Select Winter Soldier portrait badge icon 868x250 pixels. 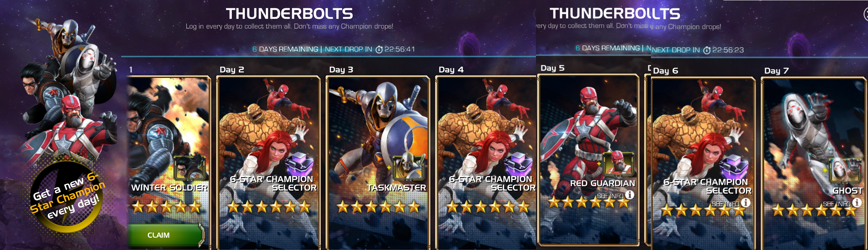coord(190,168)
